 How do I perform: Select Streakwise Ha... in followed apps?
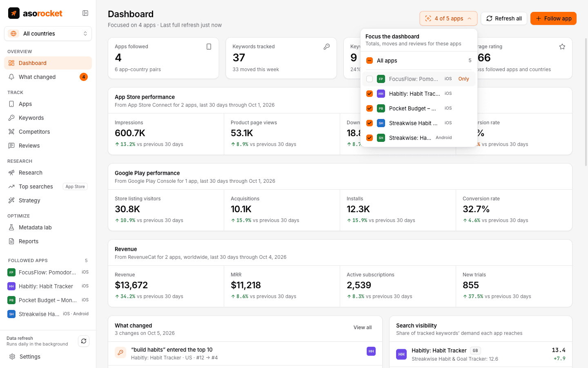point(48,314)
